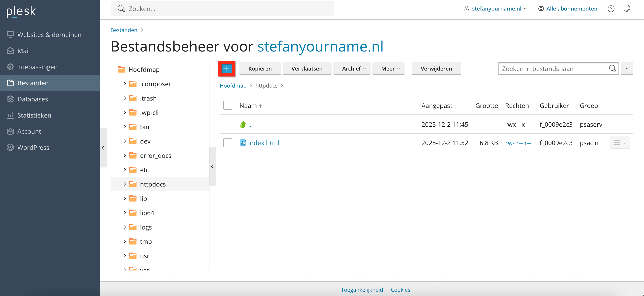Viewport: 644px width, 296px height.
Task: Click the blue plus add-file button
Action: [226, 69]
